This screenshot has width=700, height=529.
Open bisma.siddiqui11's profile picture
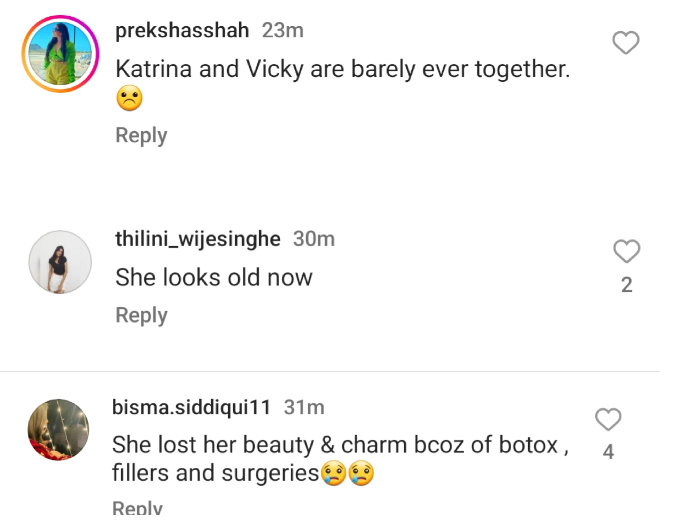pyautogui.click(x=58, y=432)
